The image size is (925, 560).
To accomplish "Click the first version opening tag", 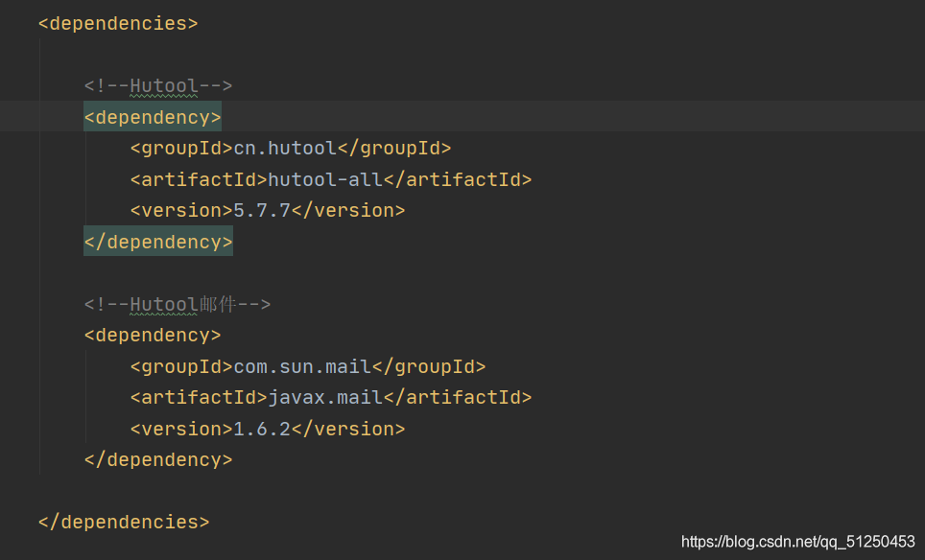I will point(181,210).
